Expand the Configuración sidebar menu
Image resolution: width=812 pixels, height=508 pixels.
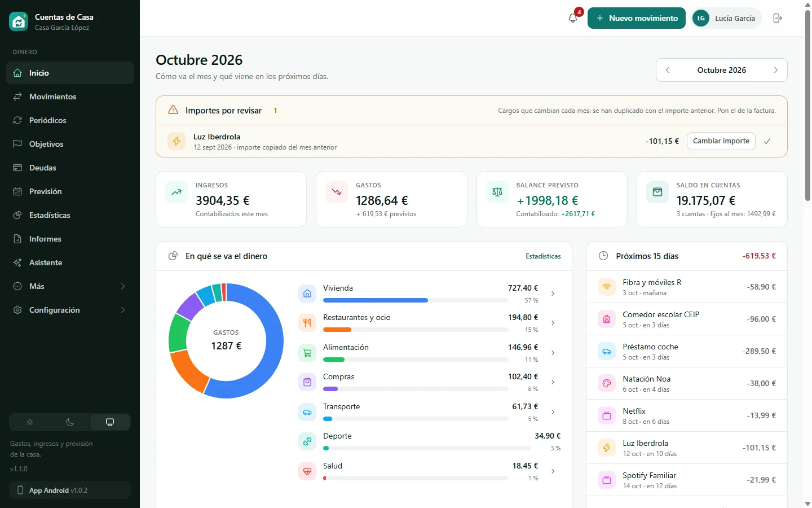click(70, 310)
